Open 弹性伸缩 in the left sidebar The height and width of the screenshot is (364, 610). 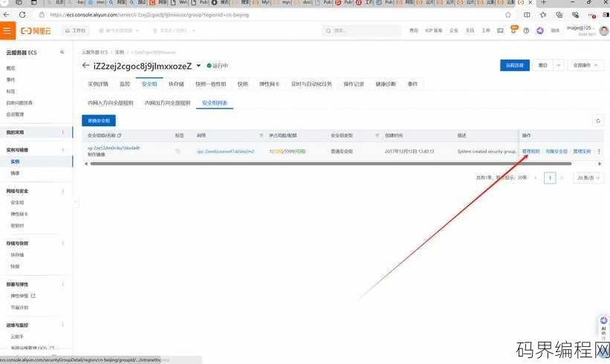point(19,296)
